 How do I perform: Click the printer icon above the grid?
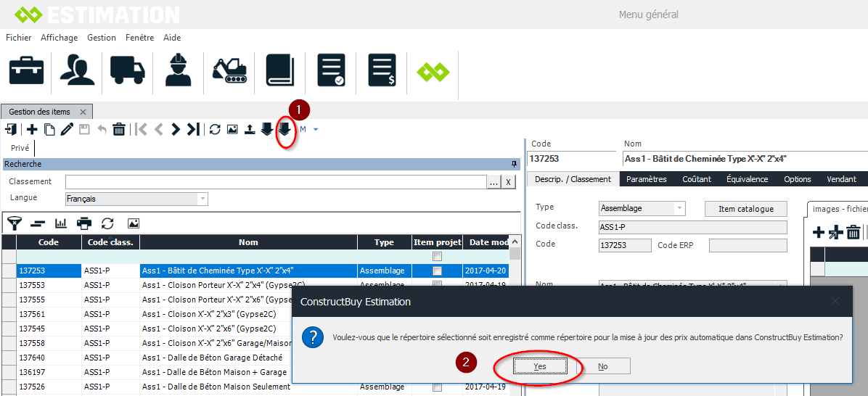coord(84,223)
